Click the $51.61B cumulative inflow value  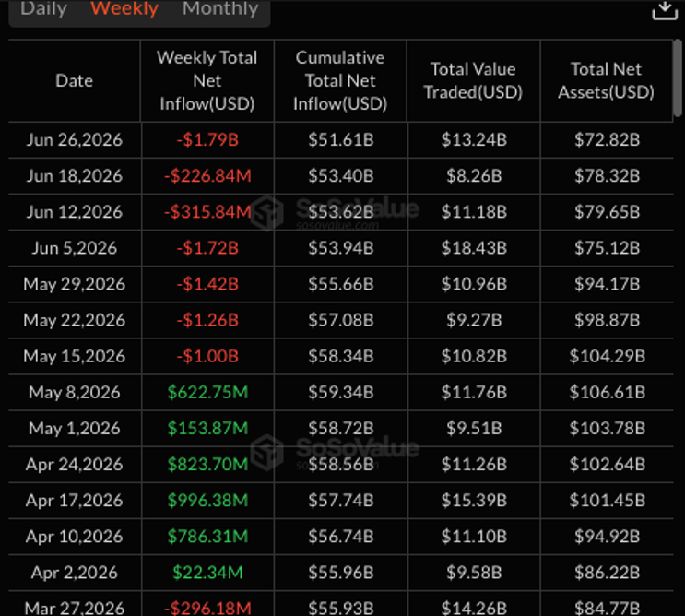tap(341, 140)
